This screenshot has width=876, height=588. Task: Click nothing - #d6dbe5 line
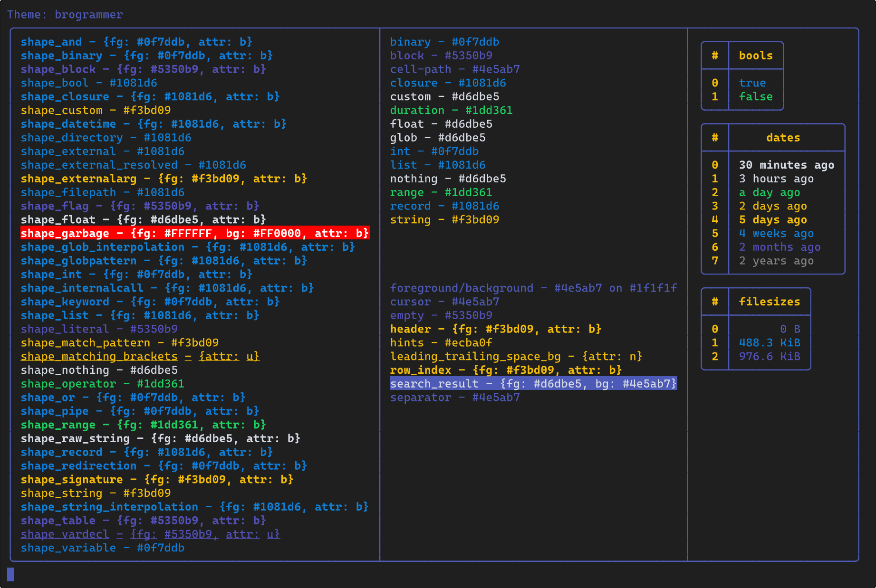pos(448,179)
